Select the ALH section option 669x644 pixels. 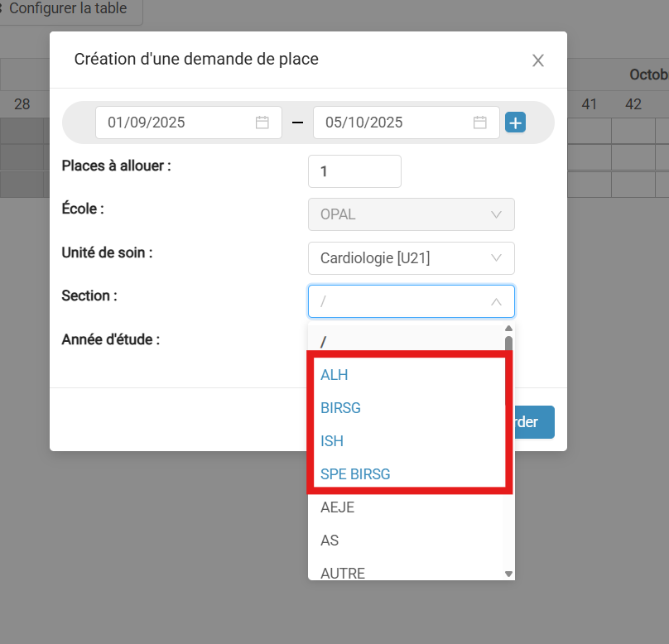[334, 375]
